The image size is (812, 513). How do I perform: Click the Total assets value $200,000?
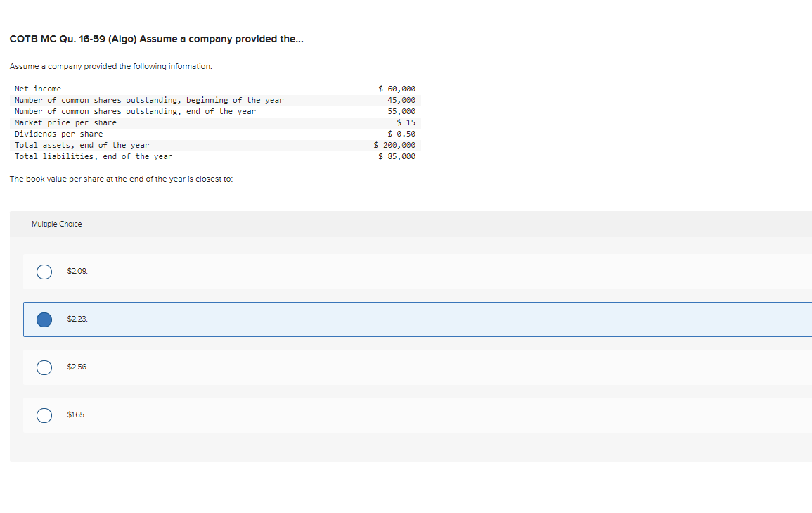click(x=395, y=145)
